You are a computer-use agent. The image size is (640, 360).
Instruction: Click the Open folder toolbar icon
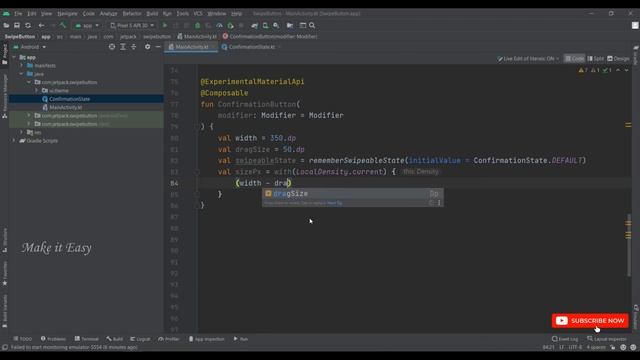coord(6,25)
